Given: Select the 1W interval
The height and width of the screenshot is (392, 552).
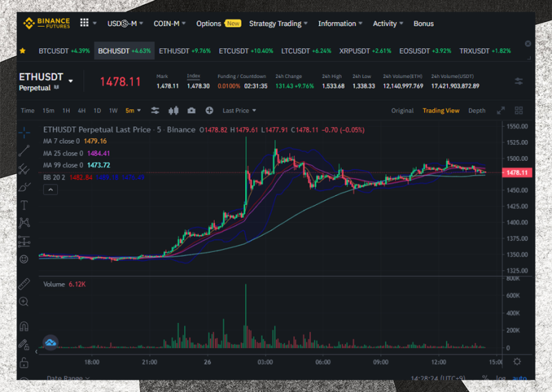Looking at the screenshot, I should point(113,110).
